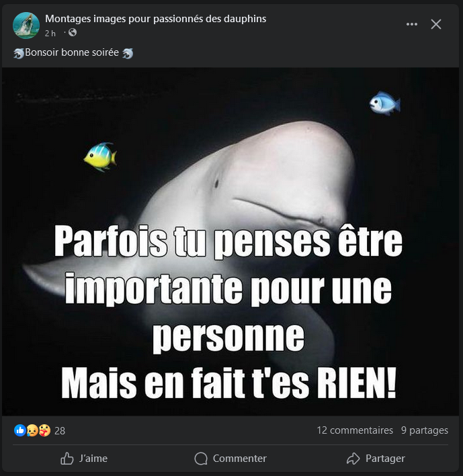
Task: Click the dolphin page profile picture
Action: click(26, 26)
